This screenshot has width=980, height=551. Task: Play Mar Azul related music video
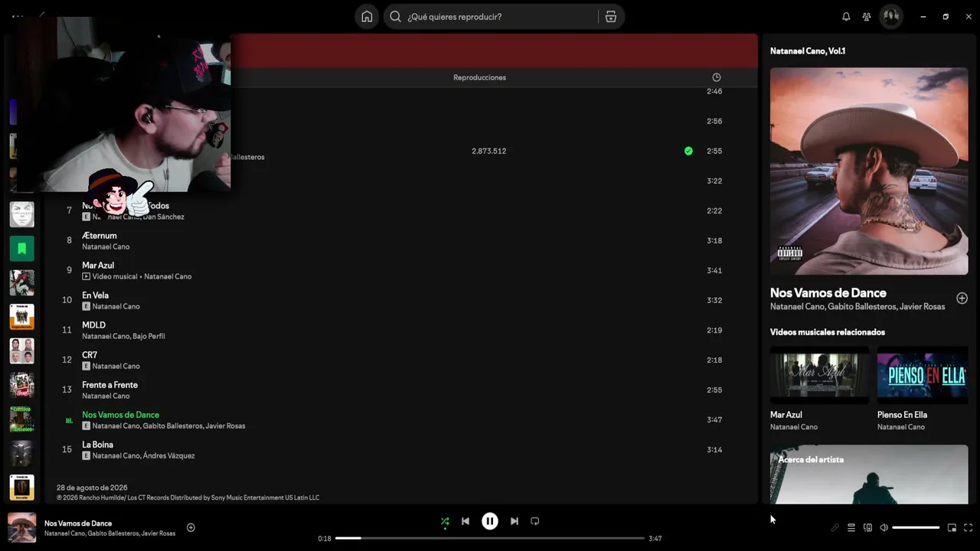point(819,375)
